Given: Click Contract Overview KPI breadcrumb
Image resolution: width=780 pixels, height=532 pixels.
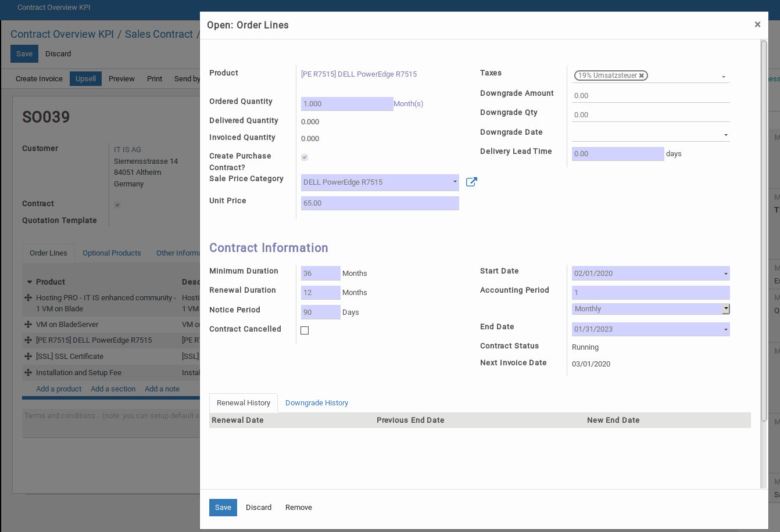Looking at the screenshot, I should [62, 34].
